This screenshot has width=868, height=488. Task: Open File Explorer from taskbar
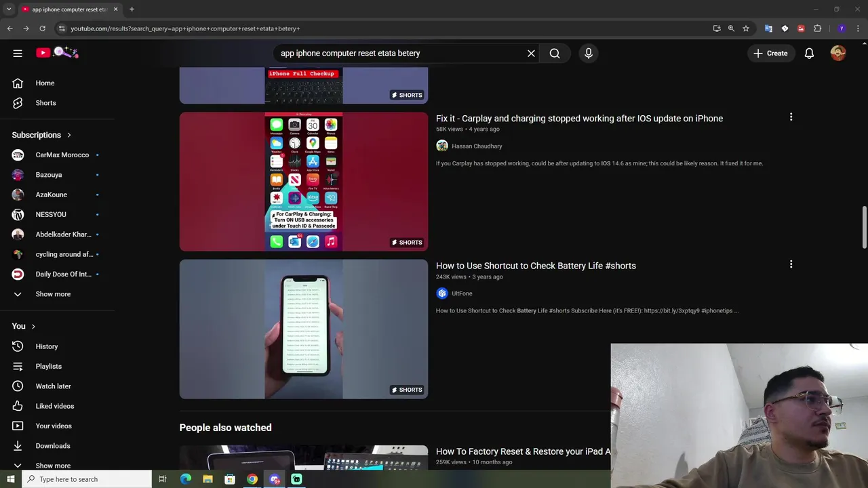tap(208, 479)
